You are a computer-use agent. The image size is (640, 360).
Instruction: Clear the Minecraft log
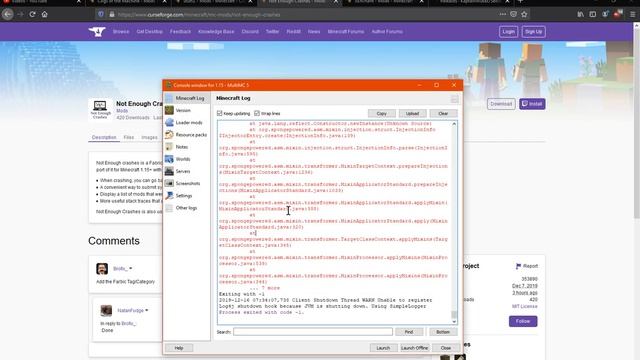pyautogui.click(x=443, y=113)
